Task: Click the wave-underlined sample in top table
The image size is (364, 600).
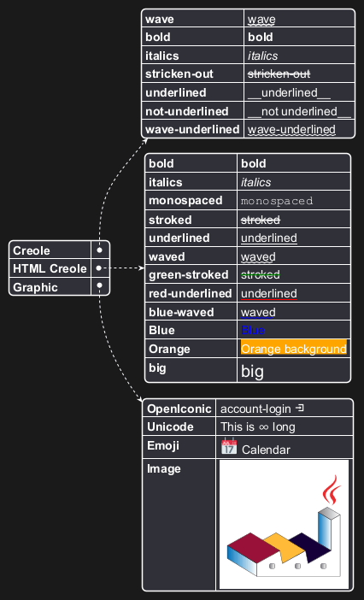Action: [x=291, y=129]
